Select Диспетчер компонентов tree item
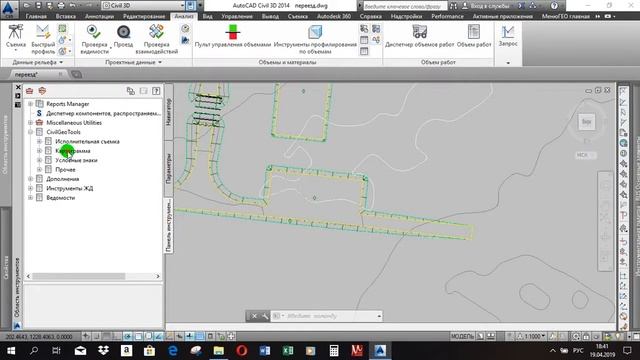Screen dimensions: 640x360 [x=103, y=113]
